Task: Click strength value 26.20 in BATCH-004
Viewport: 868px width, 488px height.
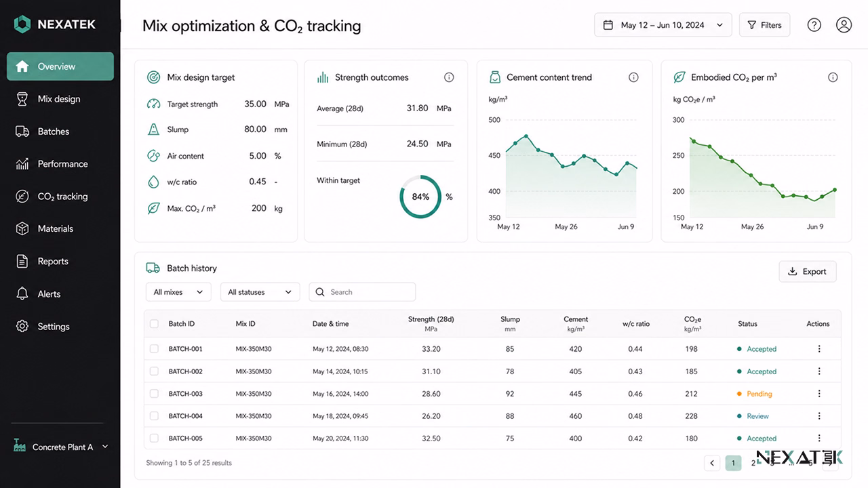Action: [431, 416]
